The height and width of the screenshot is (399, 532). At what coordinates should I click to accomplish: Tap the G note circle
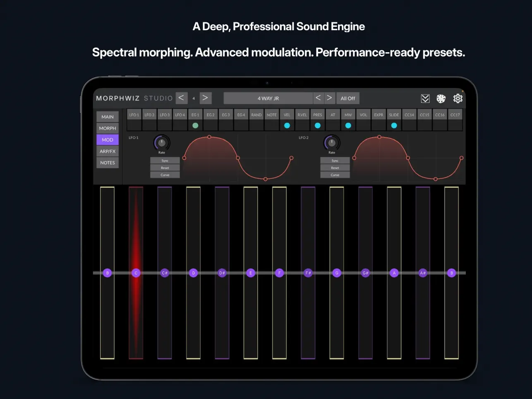[337, 273]
